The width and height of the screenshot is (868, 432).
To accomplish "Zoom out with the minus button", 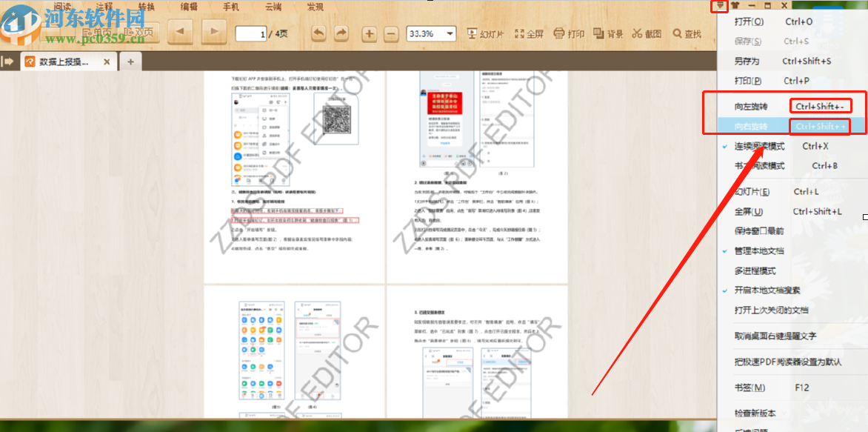I will point(392,33).
